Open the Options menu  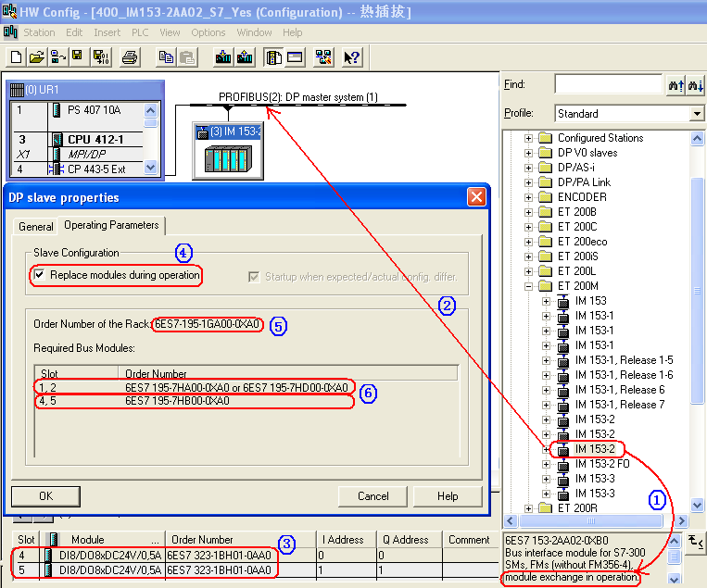tap(208, 32)
